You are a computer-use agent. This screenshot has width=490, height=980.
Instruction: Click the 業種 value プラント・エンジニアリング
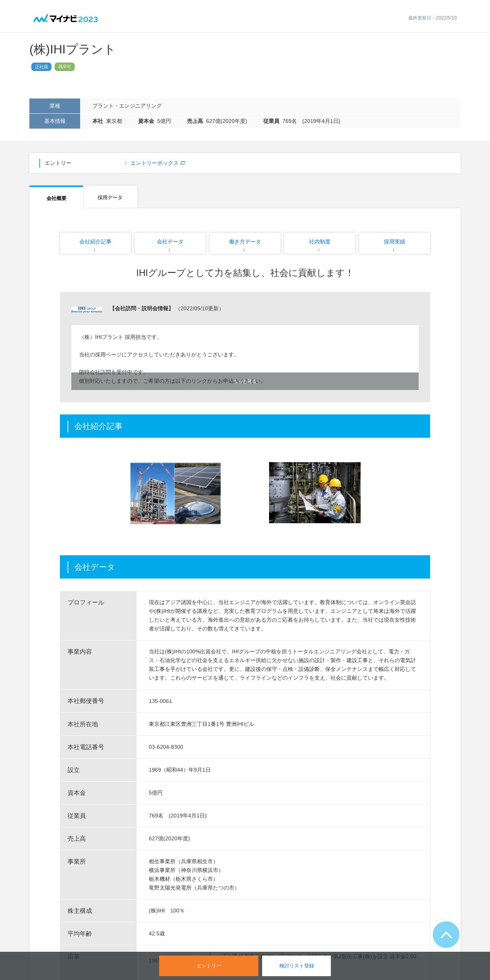pyautogui.click(x=127, y=106)
